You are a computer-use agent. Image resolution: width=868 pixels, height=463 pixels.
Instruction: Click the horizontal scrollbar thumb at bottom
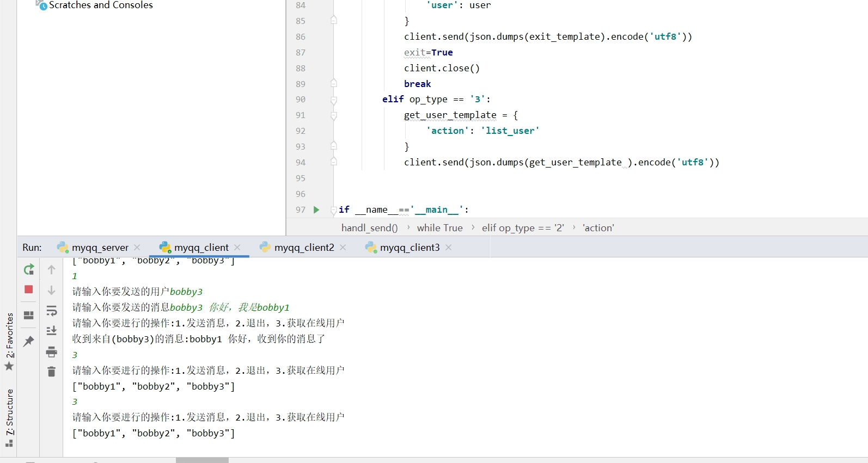[x=202, y=460]
